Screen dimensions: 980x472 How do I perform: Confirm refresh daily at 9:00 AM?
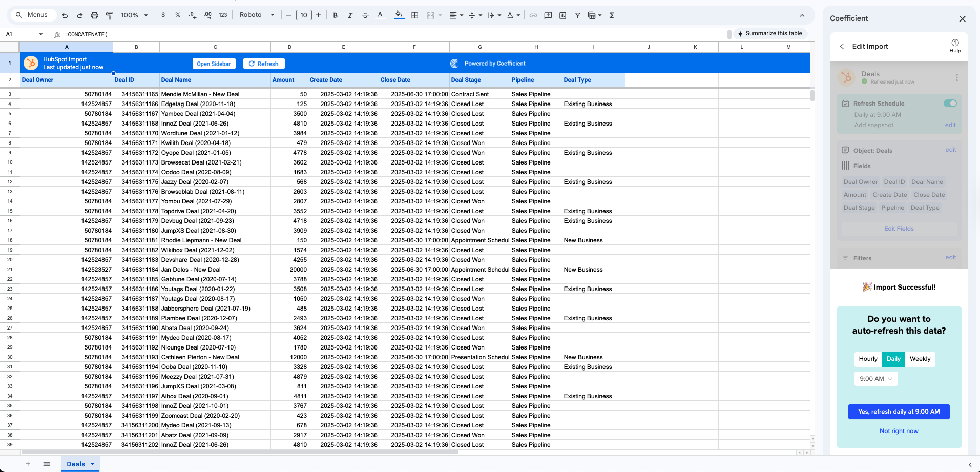(x=899, y=412)
